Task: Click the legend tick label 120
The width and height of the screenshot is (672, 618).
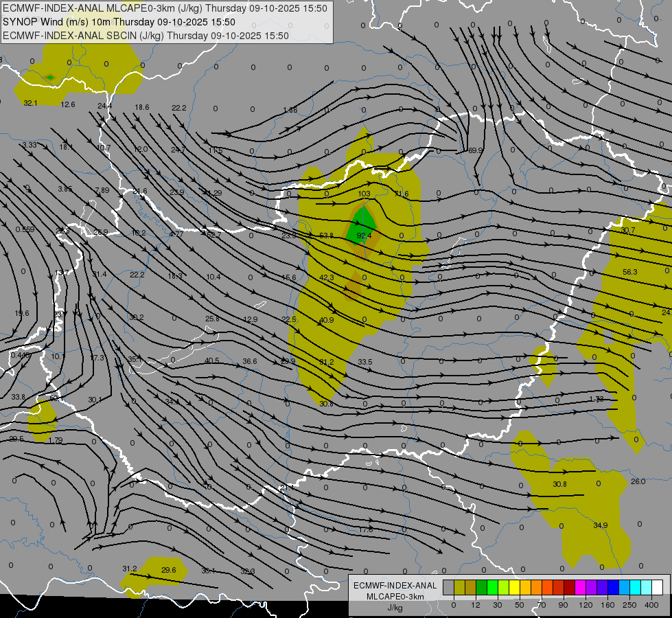Action: point(586,605)
